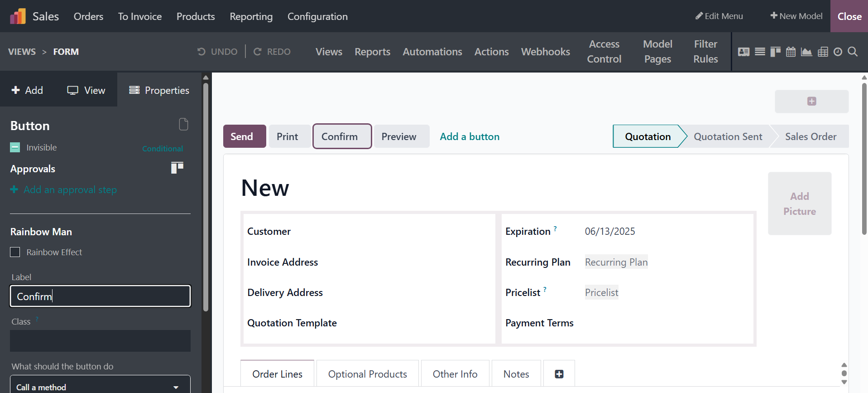Image resolution: width=868 pixels, height=393 pixels.
Task: Click the Pricelist field placeholder
Action: coord(601,292)
